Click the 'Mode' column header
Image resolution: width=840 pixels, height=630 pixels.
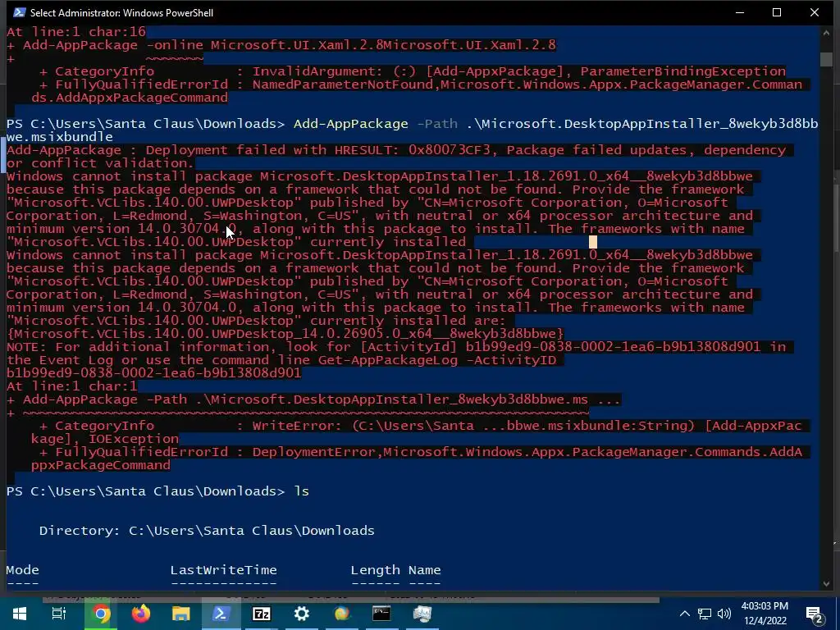pos(22,570)
